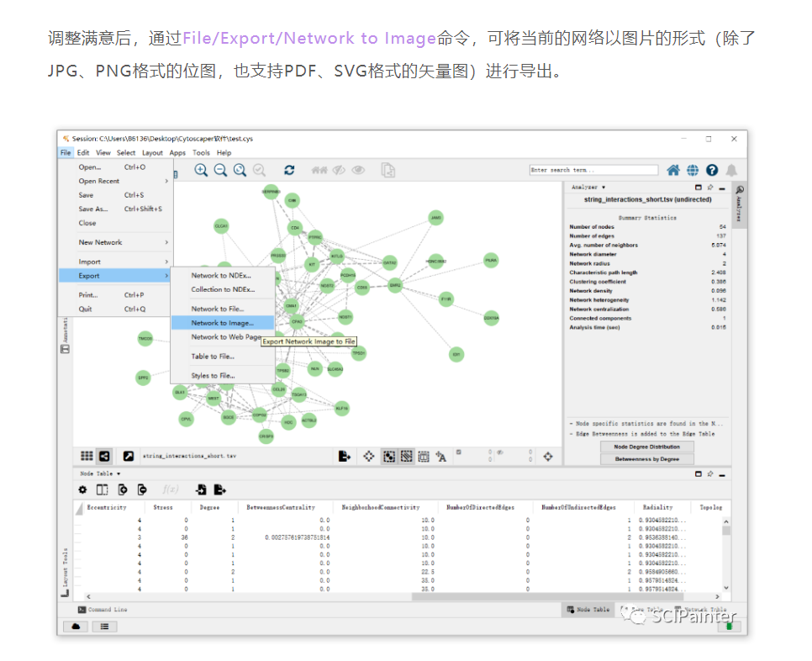Open the Command Line panel
This screenshot has width=812, height=661.
point(103,610)
